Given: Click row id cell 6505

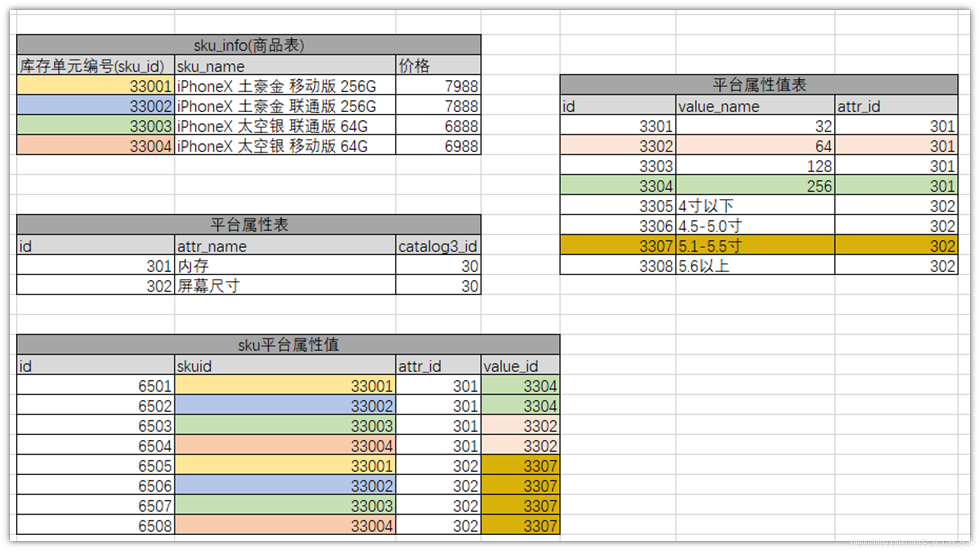Looking at the screenshot, I should click(96, 465).
